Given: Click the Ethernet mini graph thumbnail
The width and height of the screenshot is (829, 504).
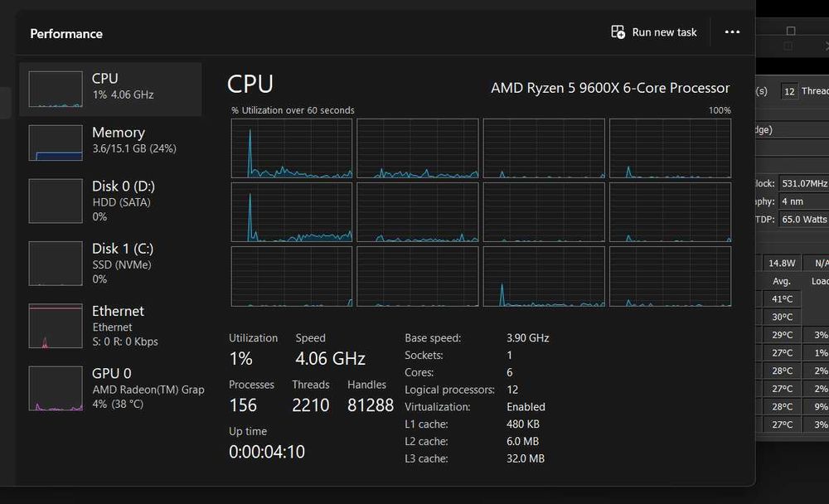Looking at the screenshot, I should 56,326.
